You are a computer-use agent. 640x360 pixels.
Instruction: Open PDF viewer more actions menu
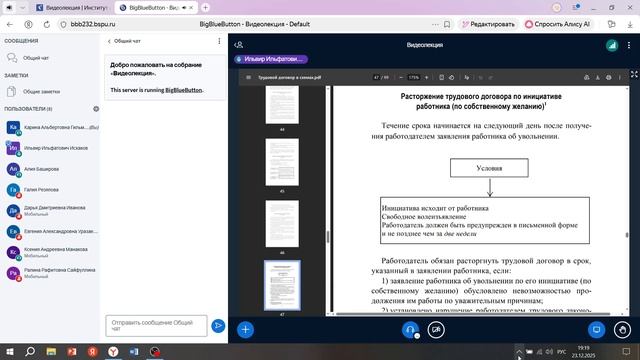click(620, 77)
